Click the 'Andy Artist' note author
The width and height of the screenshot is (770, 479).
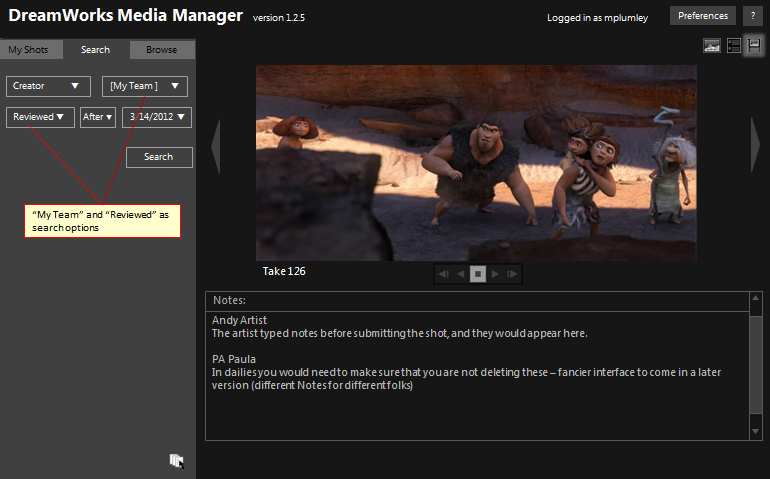(x=239, y=320)
